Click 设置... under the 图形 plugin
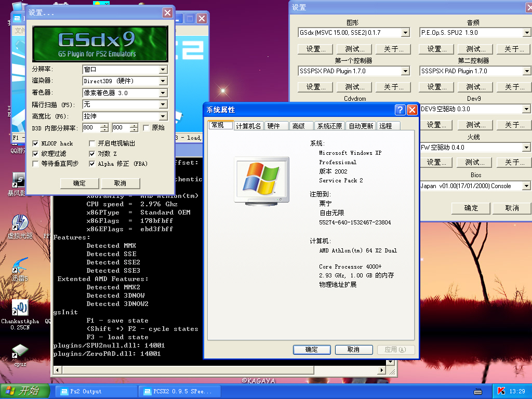 (316, 49)
